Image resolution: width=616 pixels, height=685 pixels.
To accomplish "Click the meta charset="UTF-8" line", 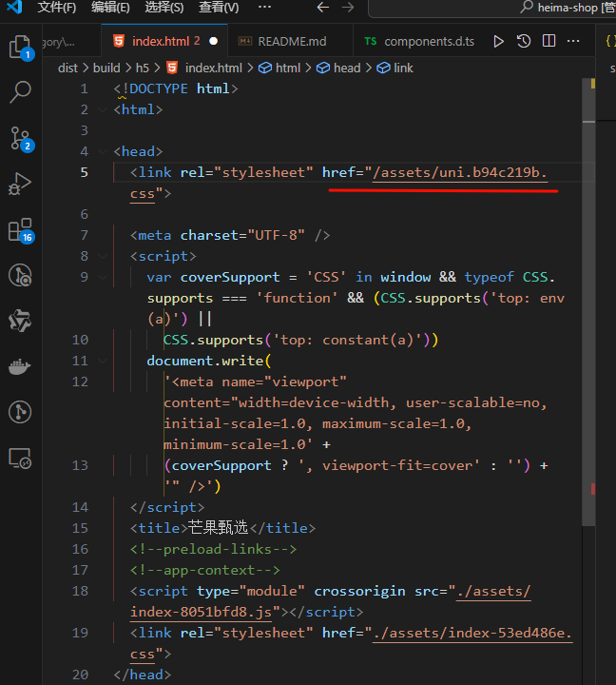I will click(x=230, y=236).
